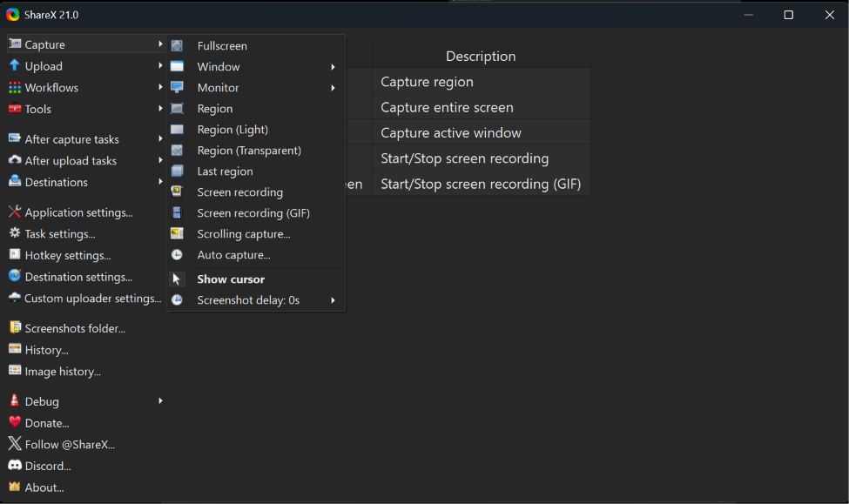849x504 pixels.
Task: Click the ShareX logo in title bar
Action: (13, 15)
